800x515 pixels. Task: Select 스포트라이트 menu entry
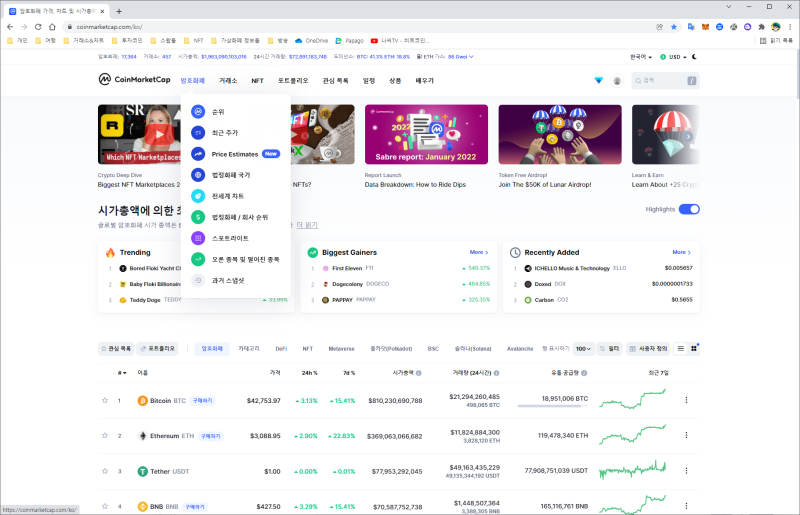pos(230,238)
